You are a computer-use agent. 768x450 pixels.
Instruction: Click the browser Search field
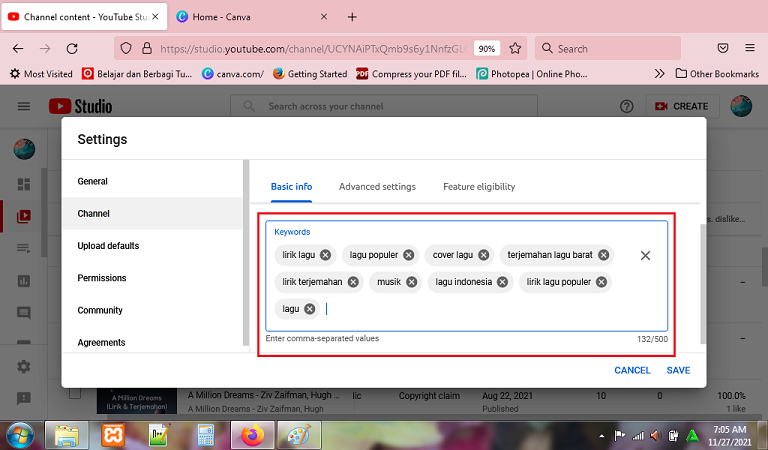coord(608,48)
